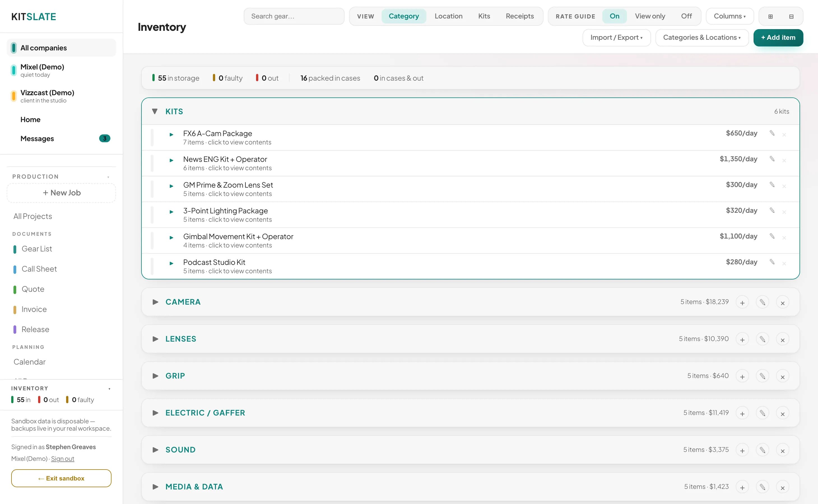Viewport: 818px width, 504px height.
Task: Open the Columns dropdown
Action: coord(730,16)
